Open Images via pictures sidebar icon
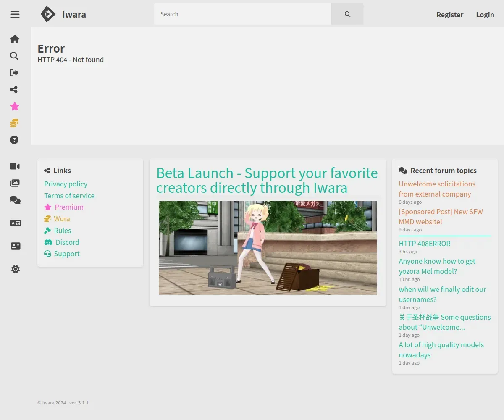Viewport: 504px width, 420px height. [15, 183]
